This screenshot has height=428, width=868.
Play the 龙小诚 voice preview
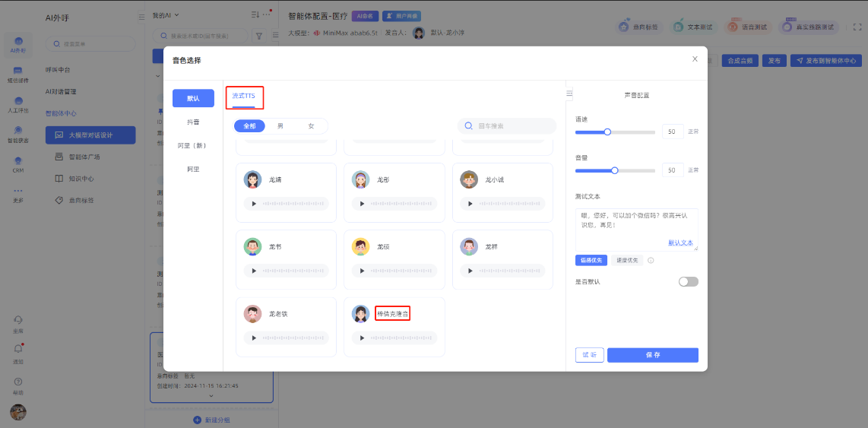click(x=470, y=204)
